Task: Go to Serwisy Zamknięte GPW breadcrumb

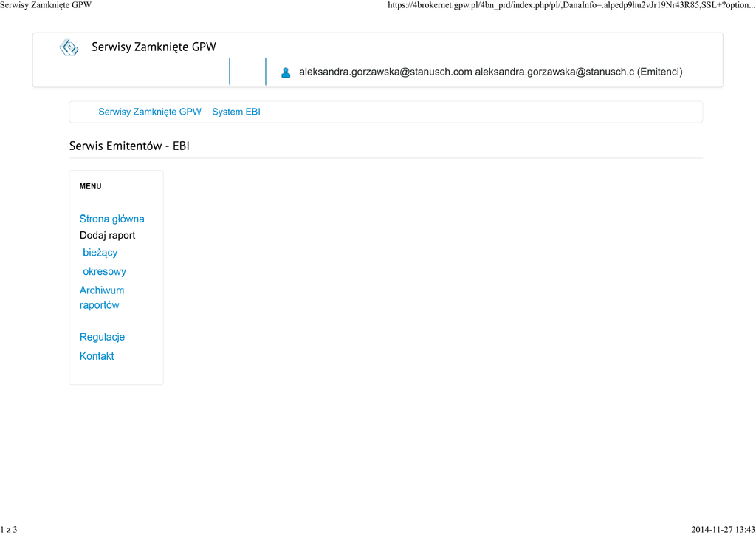Action: 150,112
